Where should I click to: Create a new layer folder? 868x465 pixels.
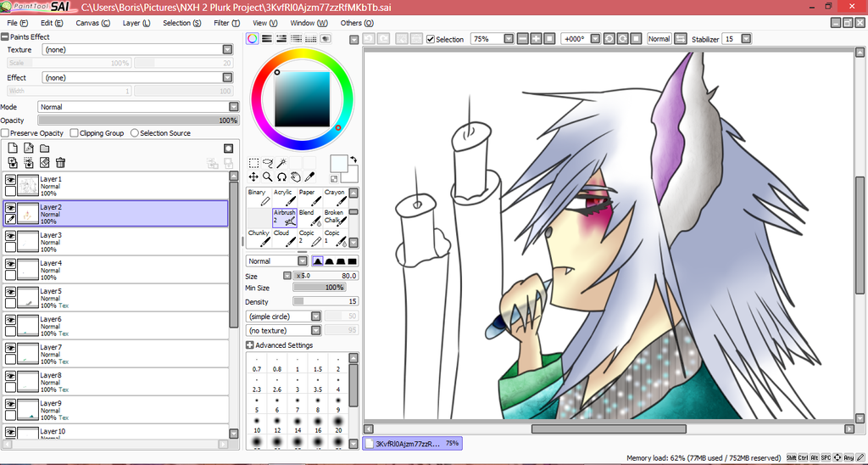click(44, 148)
